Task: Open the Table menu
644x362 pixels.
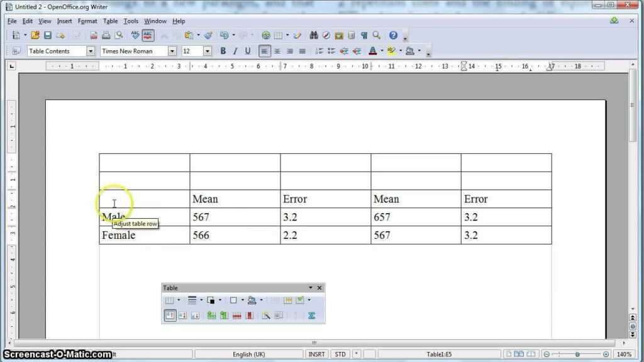Action: [x=111, y=21]
